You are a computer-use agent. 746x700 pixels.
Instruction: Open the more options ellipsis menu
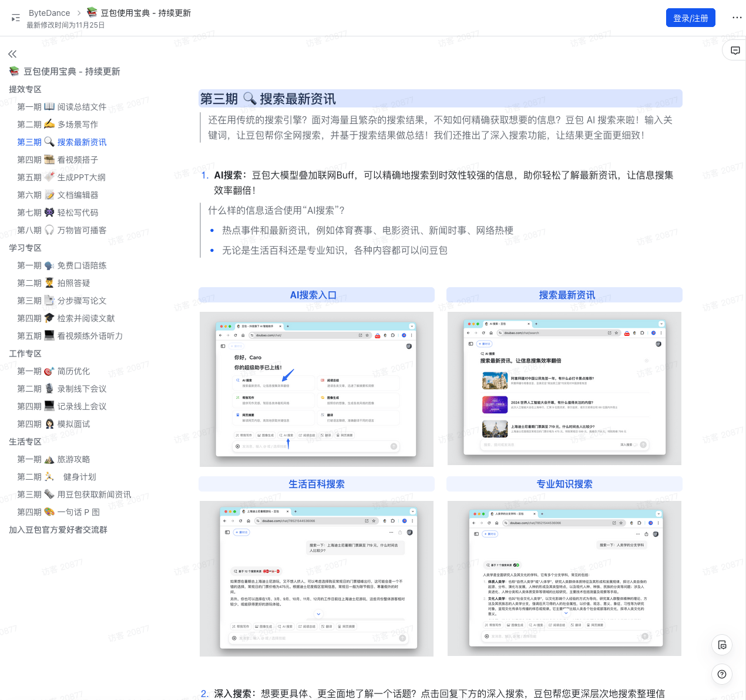[737, 18]
